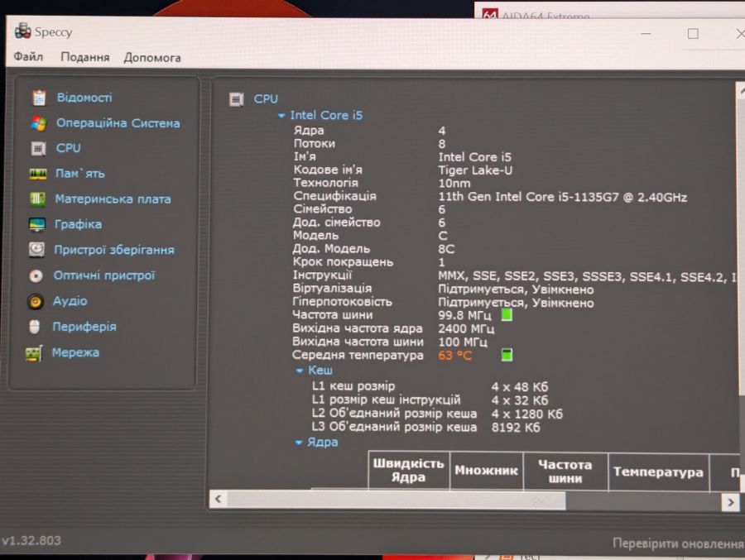Click the CPU header chip icon
This screenshot has width=745, height=560.
tap(236, 98)
